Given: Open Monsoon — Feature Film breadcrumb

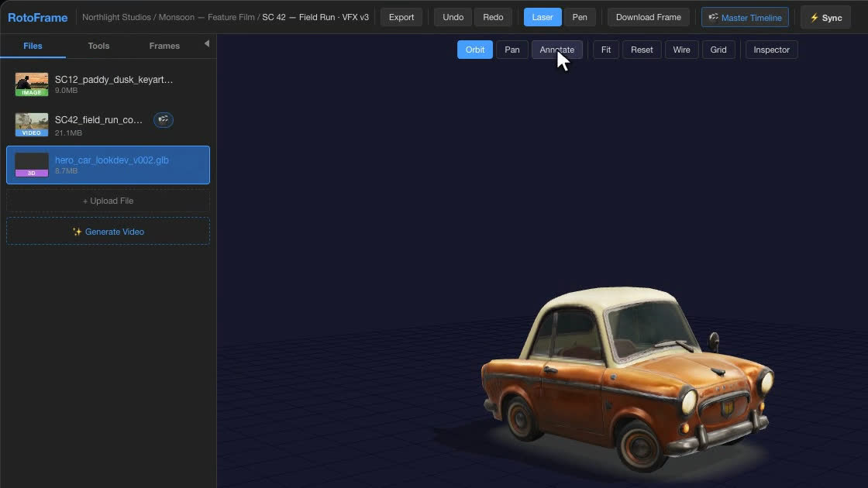Looking at the screenshot, I should [x=207, y=17].
